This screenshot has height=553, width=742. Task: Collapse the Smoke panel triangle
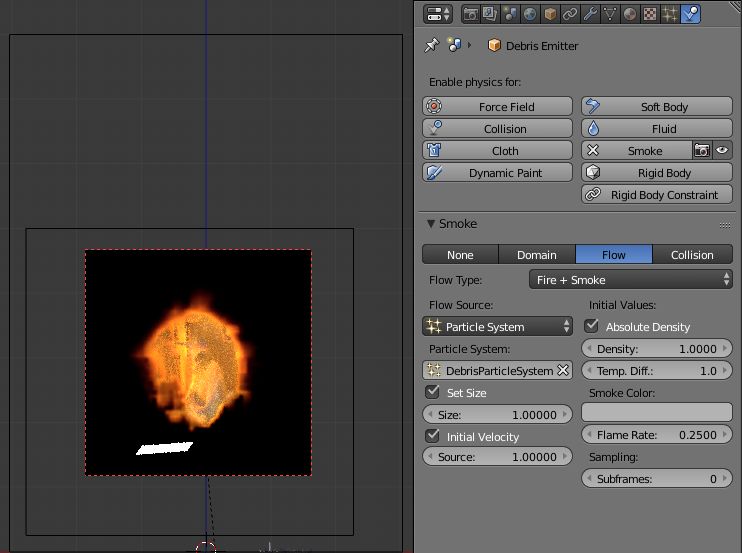point(431,223)
